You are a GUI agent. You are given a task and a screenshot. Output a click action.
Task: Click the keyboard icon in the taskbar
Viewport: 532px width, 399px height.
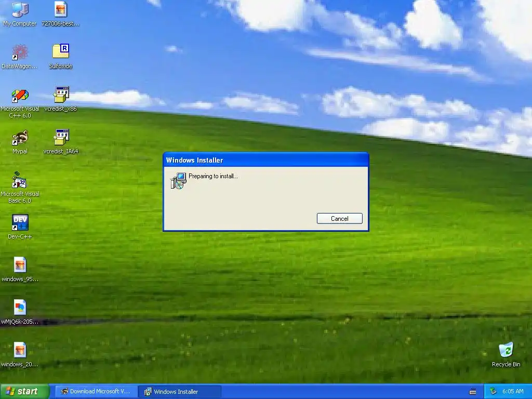click(x=473, y=392)
